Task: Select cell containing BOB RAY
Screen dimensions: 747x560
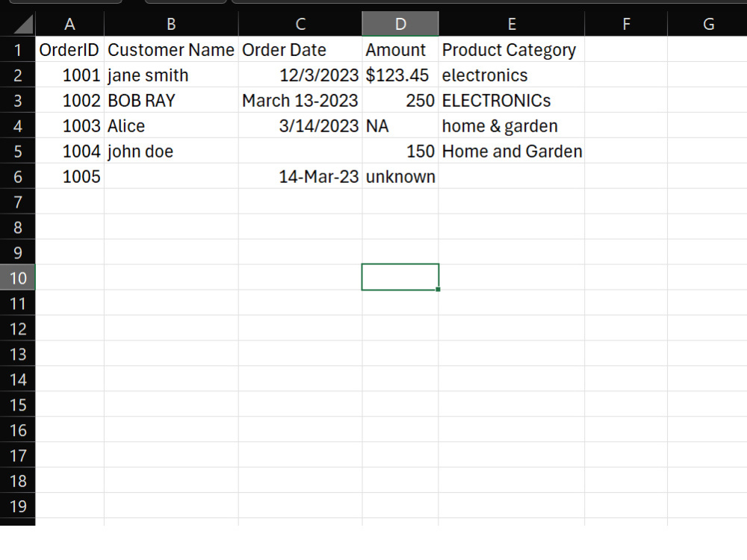Action: [171, 100]
